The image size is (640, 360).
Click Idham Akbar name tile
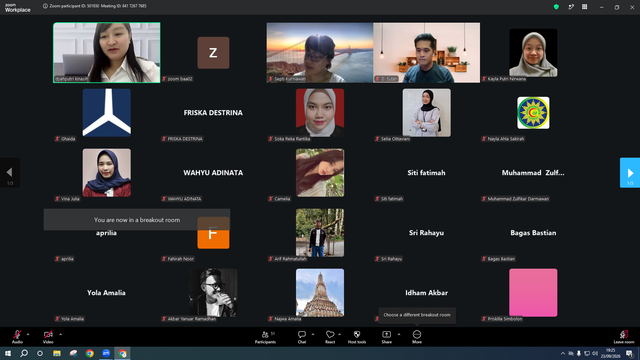427,293
